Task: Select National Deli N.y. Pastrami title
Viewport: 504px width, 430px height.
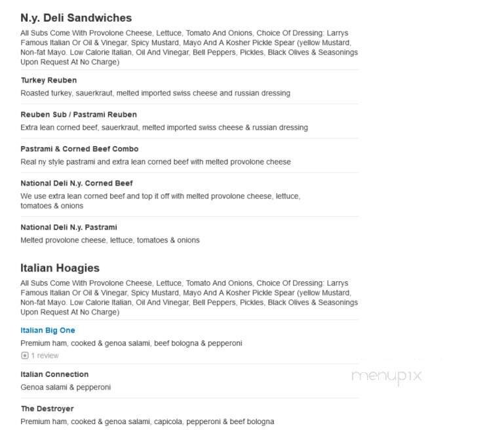Action: (69, 227)
